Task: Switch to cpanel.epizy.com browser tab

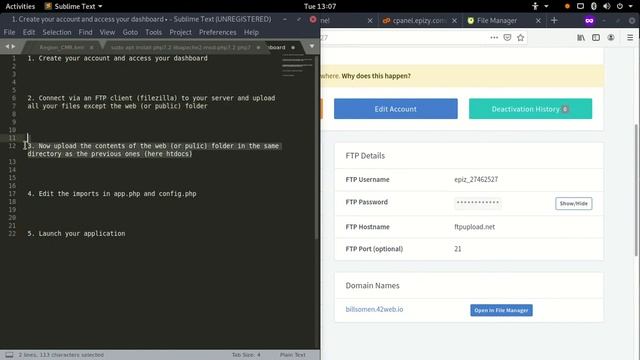Action: (419, 20)
